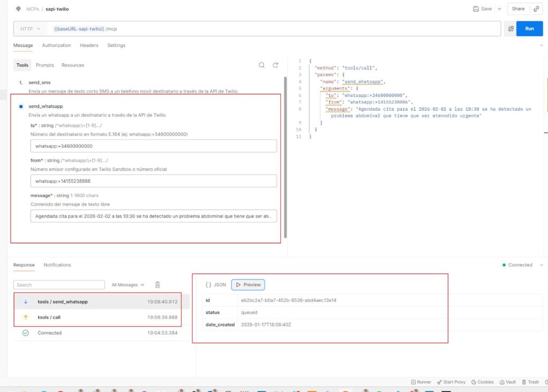The height and width of the screenshot is (392, 548).
Task: Refresh the tools list
Action: pyautogui.click(x=276, y=65)
